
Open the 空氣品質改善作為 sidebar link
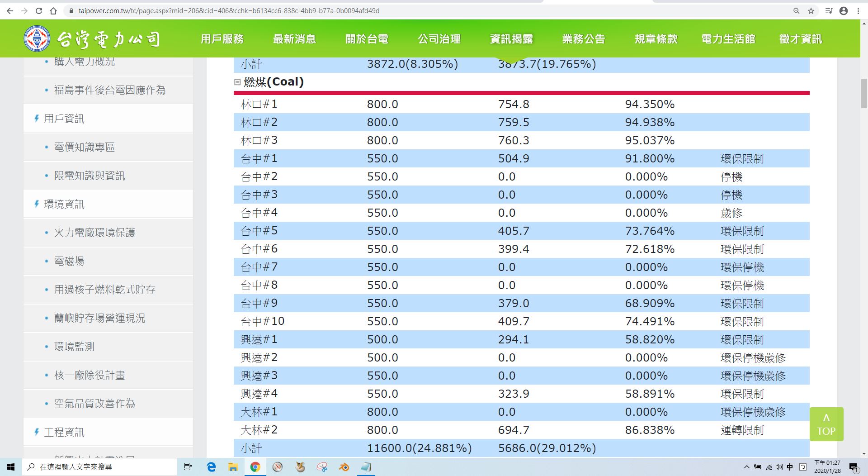tap(94, 404)
